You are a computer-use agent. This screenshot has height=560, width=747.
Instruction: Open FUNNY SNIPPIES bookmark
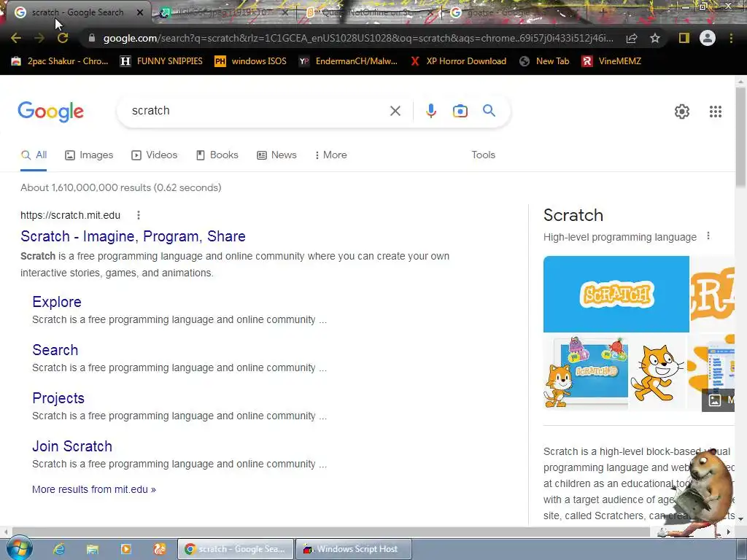tap(161, 61)
